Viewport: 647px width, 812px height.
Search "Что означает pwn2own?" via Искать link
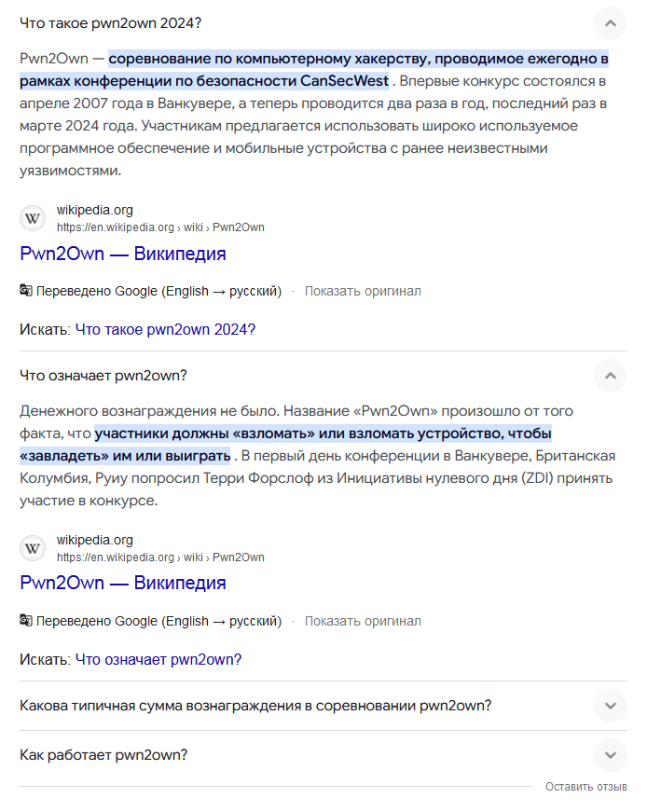(x=158, y=659)
